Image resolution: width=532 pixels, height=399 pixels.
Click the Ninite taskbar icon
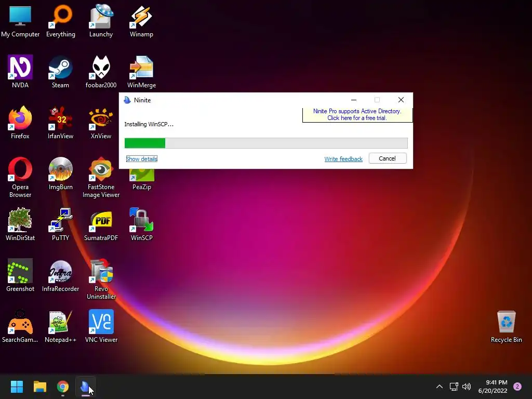86,387
